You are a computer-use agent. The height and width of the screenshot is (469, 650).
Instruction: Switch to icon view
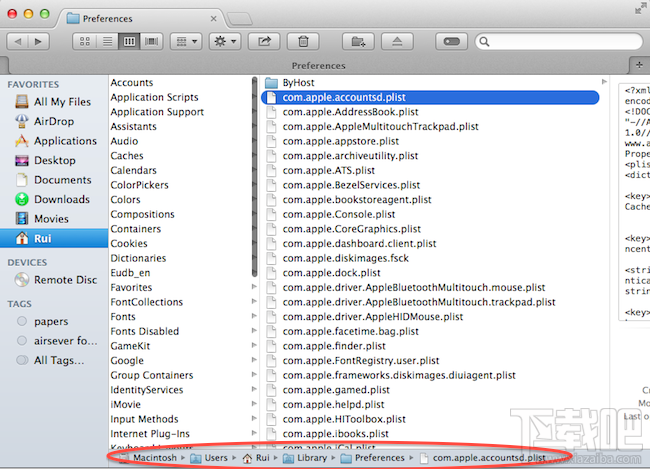point(85,41)
